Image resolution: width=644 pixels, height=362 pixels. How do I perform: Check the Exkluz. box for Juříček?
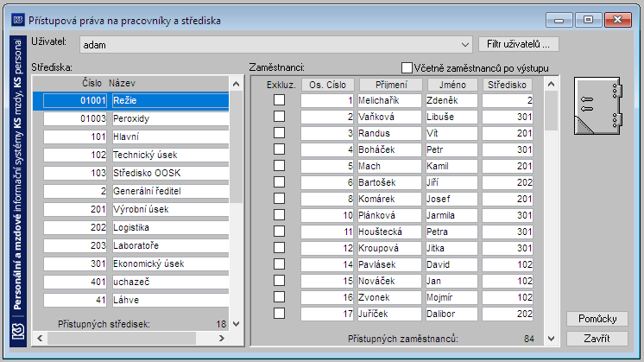coord(280,314)
